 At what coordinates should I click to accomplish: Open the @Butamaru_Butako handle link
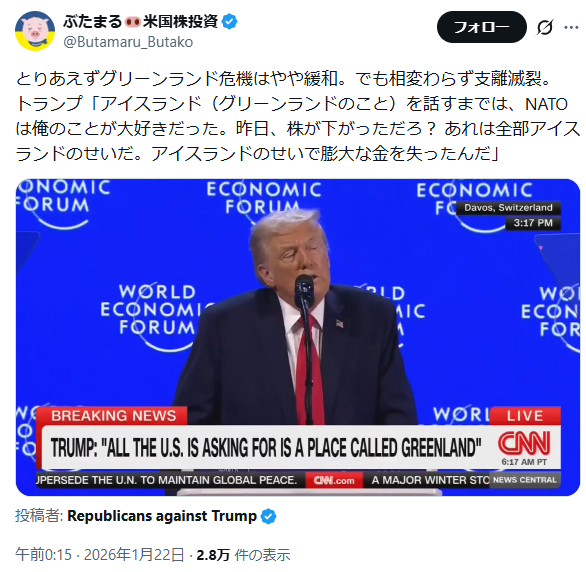(x=128, y=42)
